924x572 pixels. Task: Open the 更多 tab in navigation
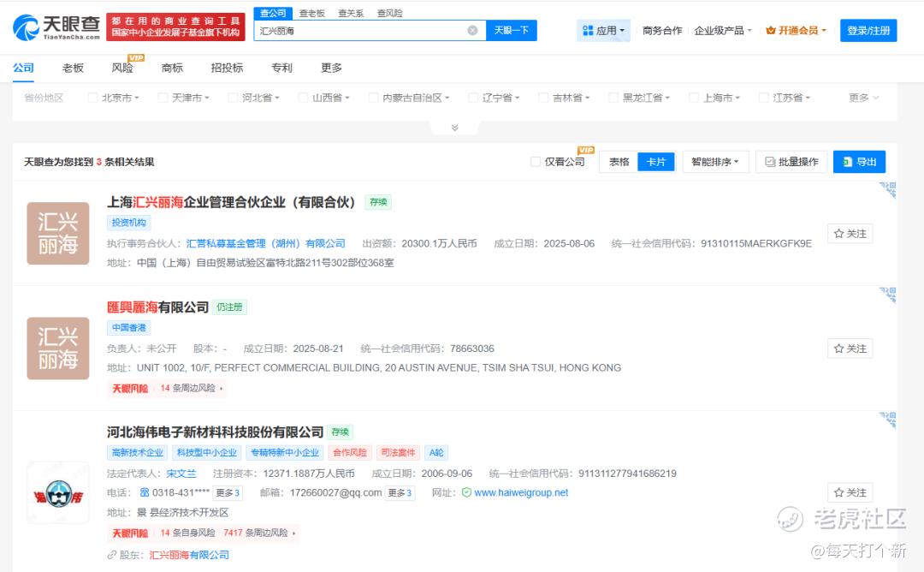pyautogui.click(x=331, y=68)
